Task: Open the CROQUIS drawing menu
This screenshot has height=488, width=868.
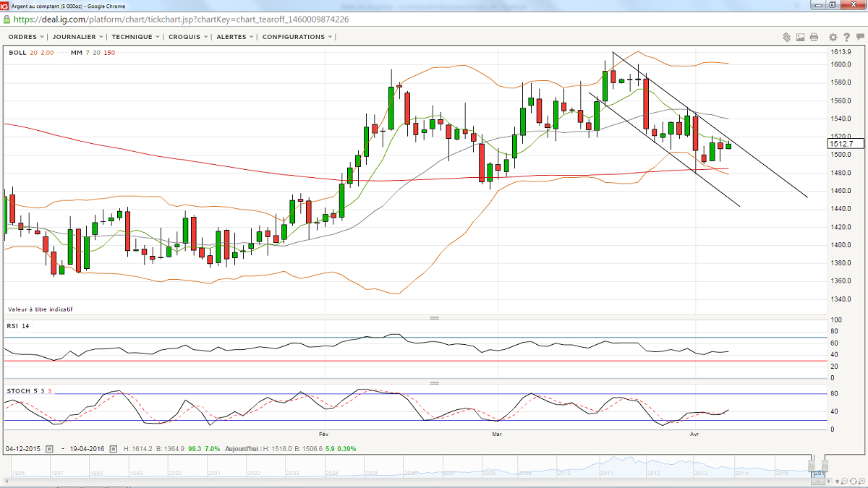Action: 188,37
